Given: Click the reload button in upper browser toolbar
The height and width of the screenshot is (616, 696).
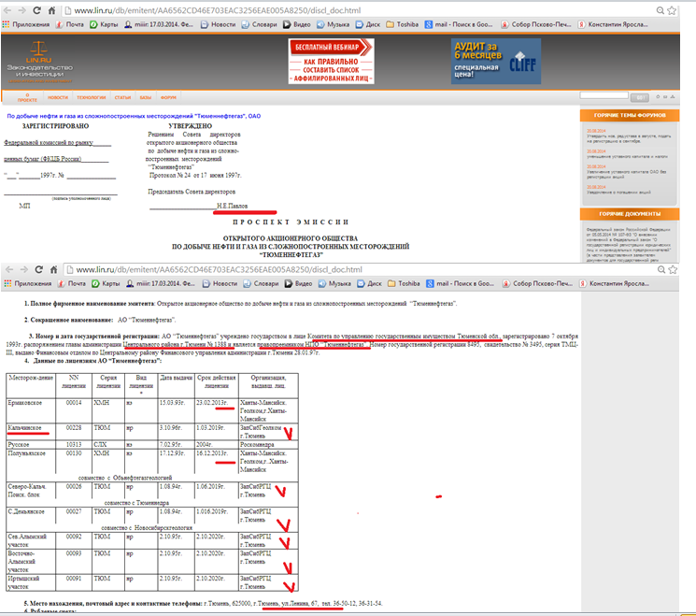Looking at the screenshot, I should pyautogui.click(x=36, y=10).
